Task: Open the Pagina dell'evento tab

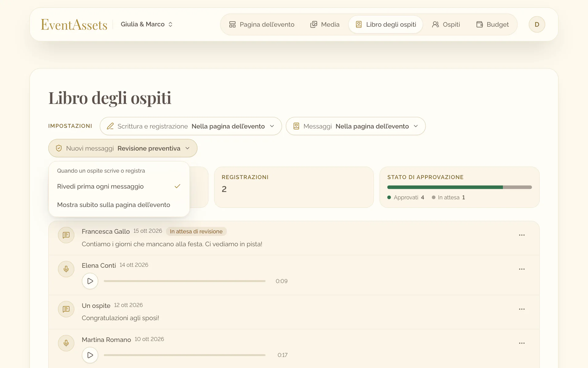Action: 262,24
